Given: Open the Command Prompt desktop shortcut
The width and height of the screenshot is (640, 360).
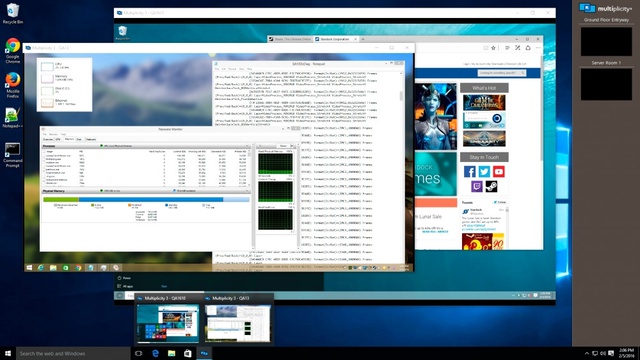Looking at the screenshot, I should click(13, 155).
